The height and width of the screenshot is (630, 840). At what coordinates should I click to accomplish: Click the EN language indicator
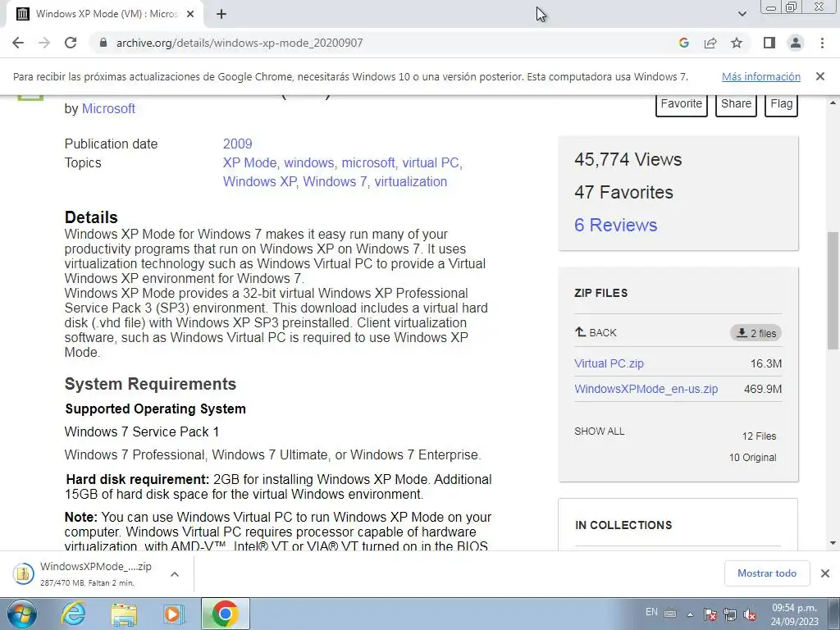(651, 612)
